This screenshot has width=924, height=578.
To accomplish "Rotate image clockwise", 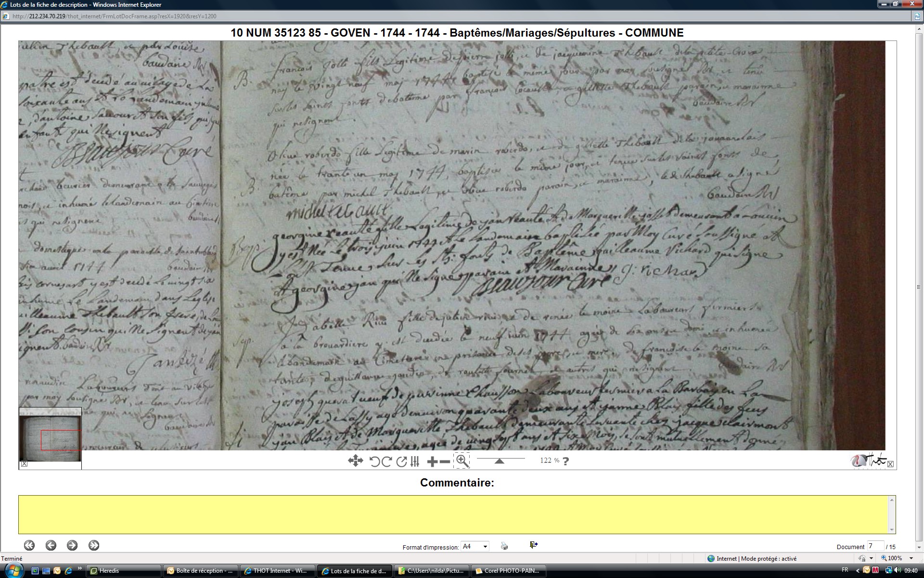I will tap(386, 461).
